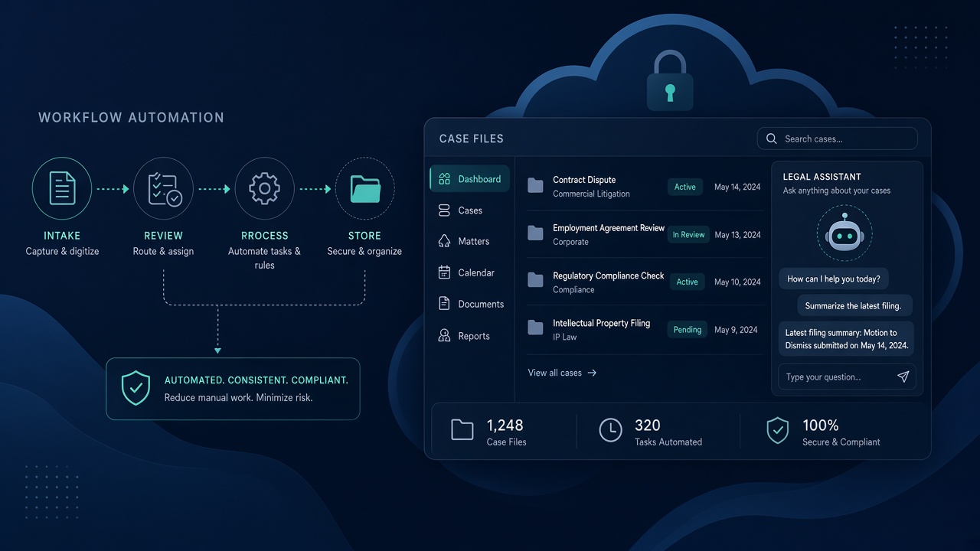Select the Intellectual Property Filing case title
This screenshot has width=980, height=551.
point(602,323)
